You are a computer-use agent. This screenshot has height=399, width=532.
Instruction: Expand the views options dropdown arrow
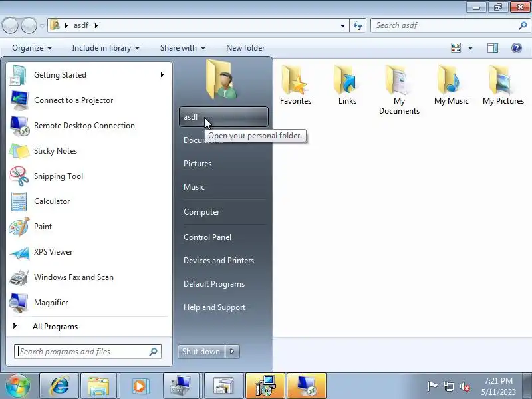coord(470,48)
